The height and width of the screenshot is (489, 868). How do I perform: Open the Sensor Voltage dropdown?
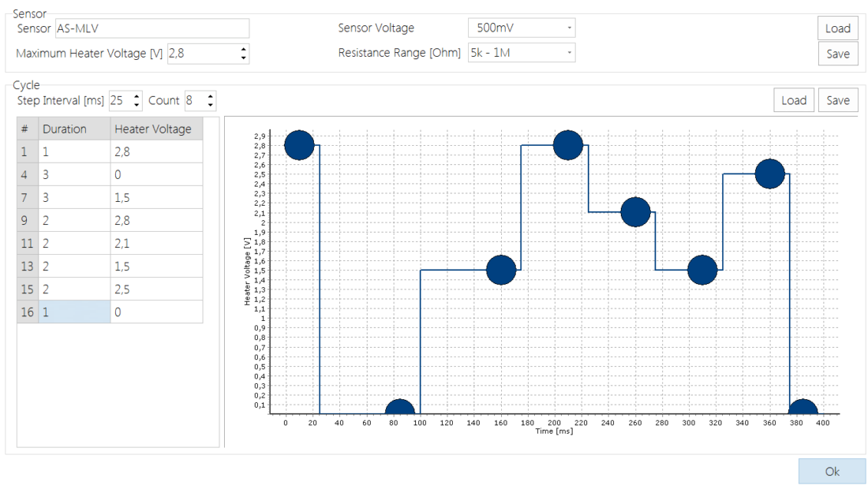(x=522, y=28)
